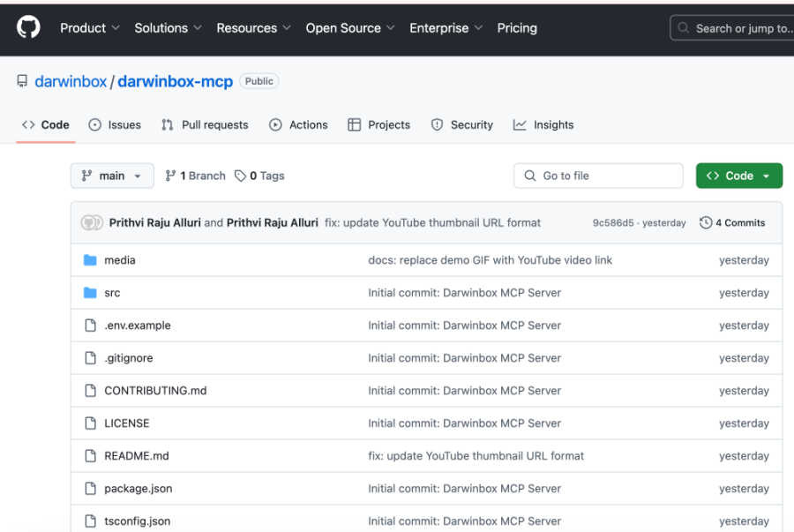Click the Search or jump to field
The height and width of the screenshot is (532, 794).
coord(732,28)
